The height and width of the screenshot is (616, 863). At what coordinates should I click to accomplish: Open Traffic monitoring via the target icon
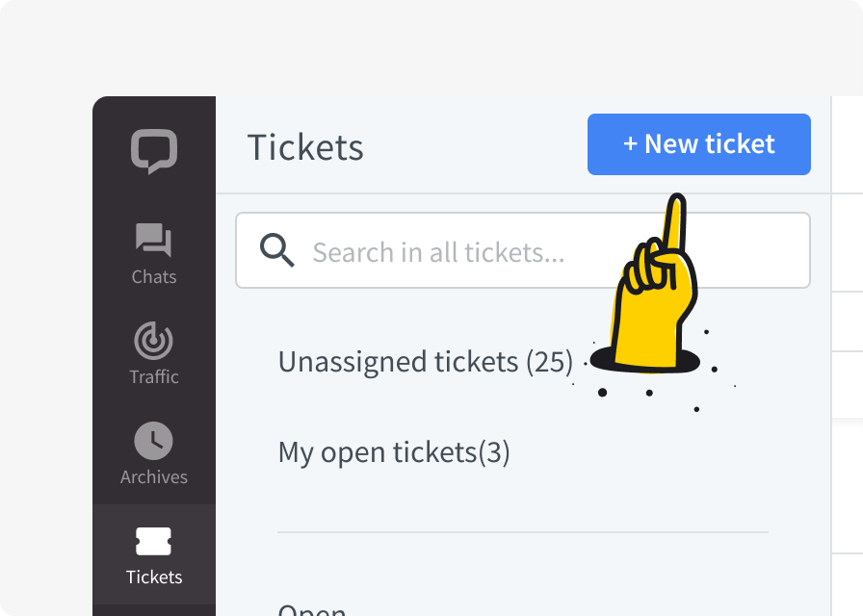point(154,341)
